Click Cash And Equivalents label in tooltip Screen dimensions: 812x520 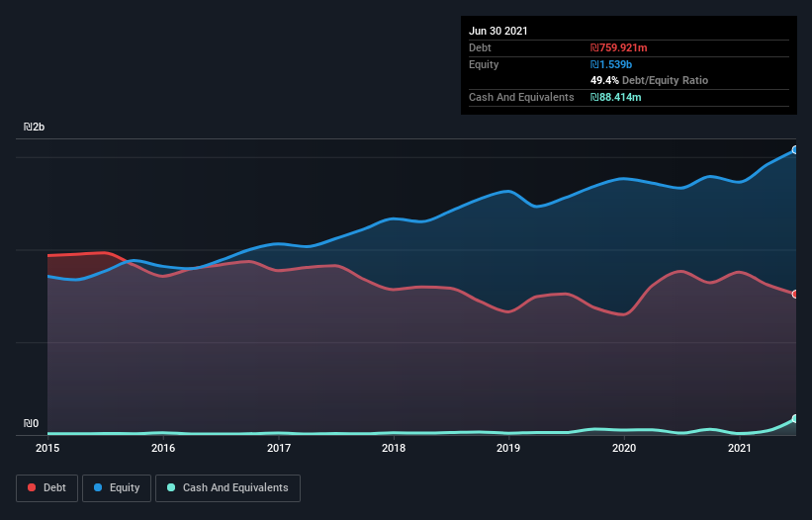[521, 97]
